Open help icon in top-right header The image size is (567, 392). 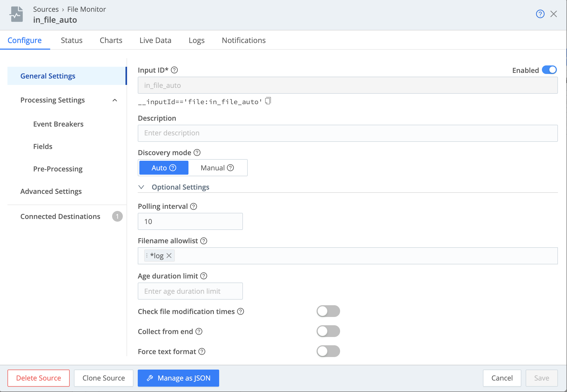point(540,14)
